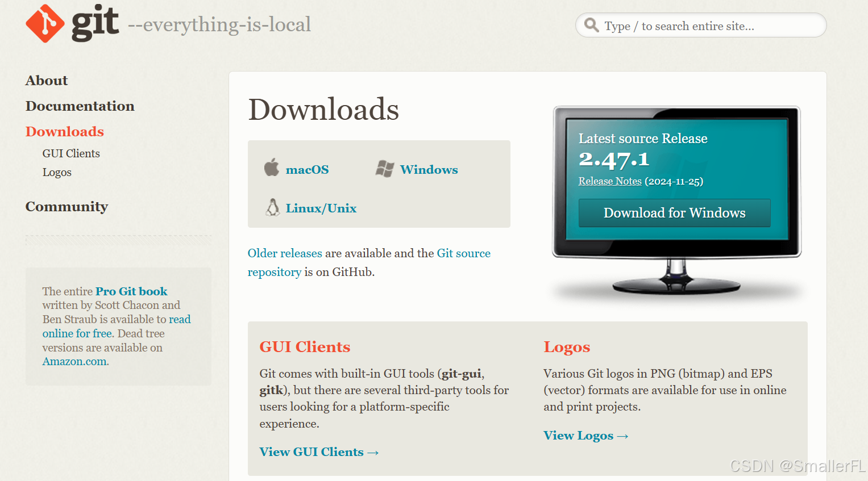Click the "--everything-is-local" tagline

pos(219,24)
